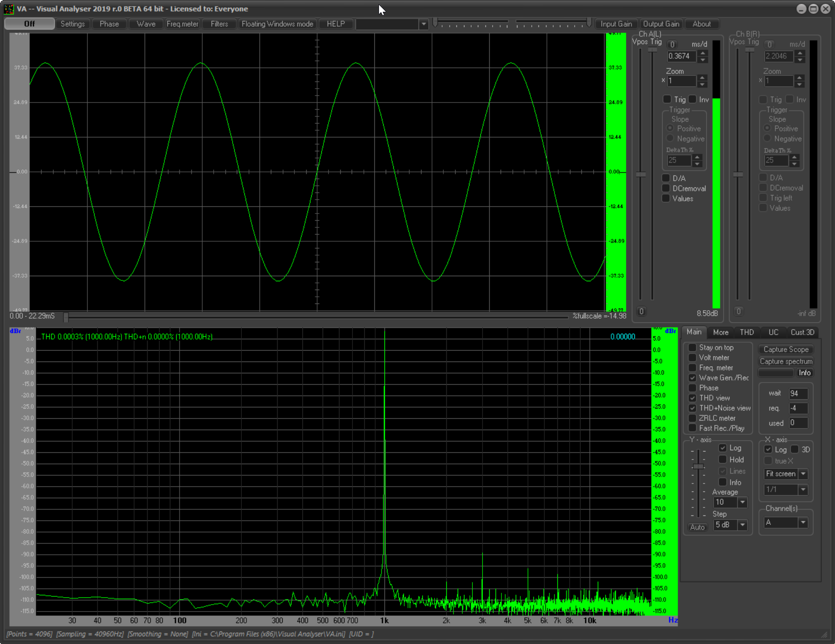Viewport: 835px width, 644px height.
Task: Click the scope time position slider
Action: (x=66, y=317)
